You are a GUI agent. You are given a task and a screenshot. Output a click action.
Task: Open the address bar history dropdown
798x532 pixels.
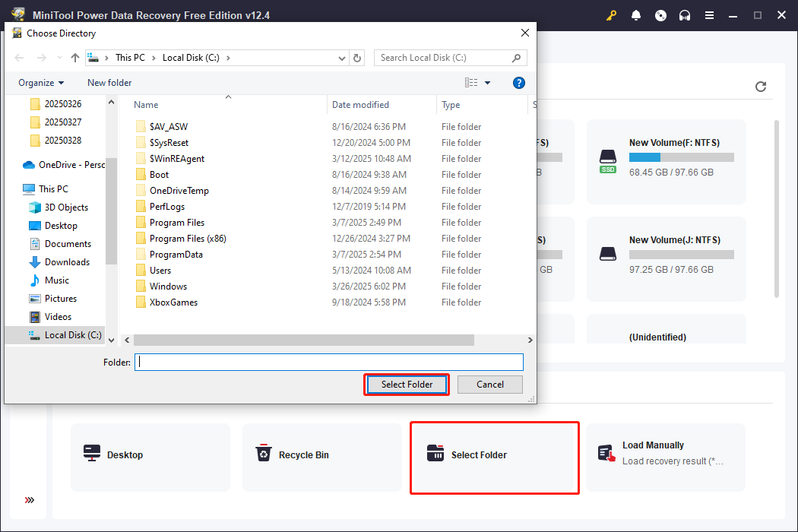pyautogui.click(x=341, y=58)
